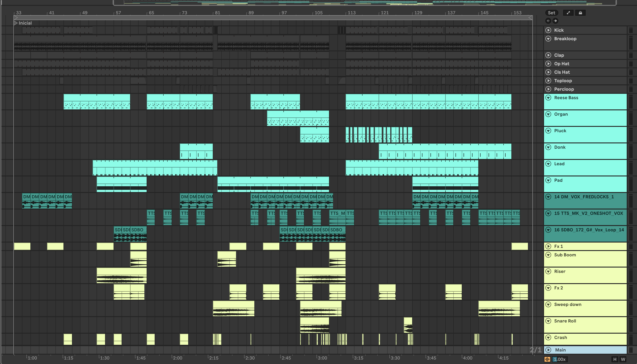
Task: Select the Organ track title
Action: coord(561,114)
